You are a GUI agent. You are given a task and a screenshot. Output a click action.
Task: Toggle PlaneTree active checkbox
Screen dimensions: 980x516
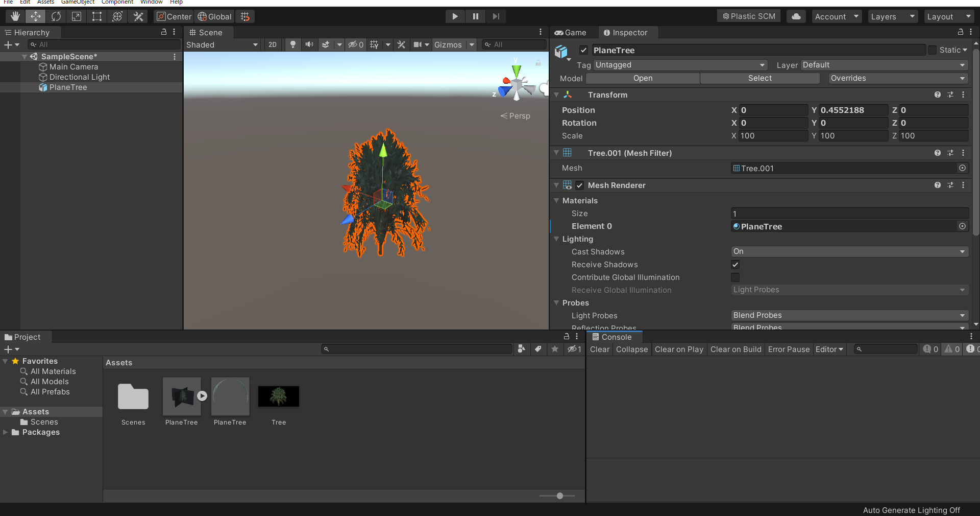coord(583,50)
